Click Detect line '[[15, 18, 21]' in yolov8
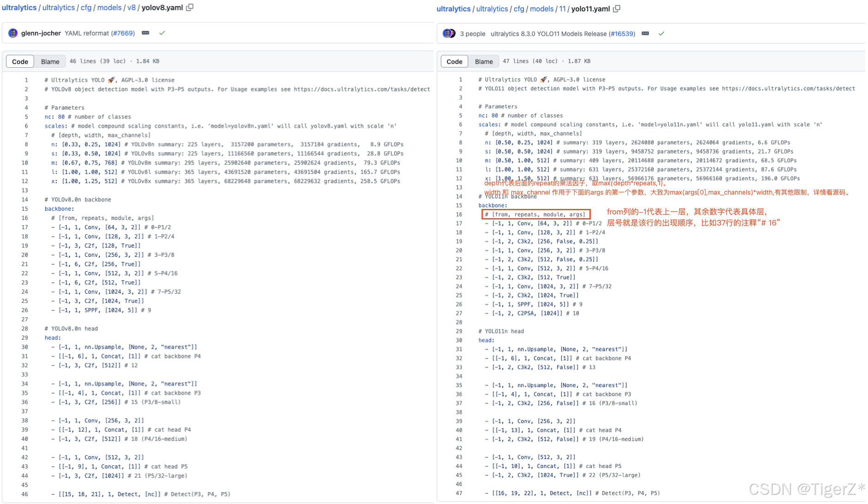 tap(141, 494)
